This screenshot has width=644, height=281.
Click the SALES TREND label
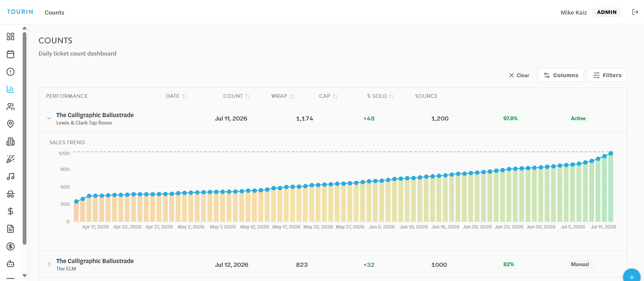click(x=67, y=143)
